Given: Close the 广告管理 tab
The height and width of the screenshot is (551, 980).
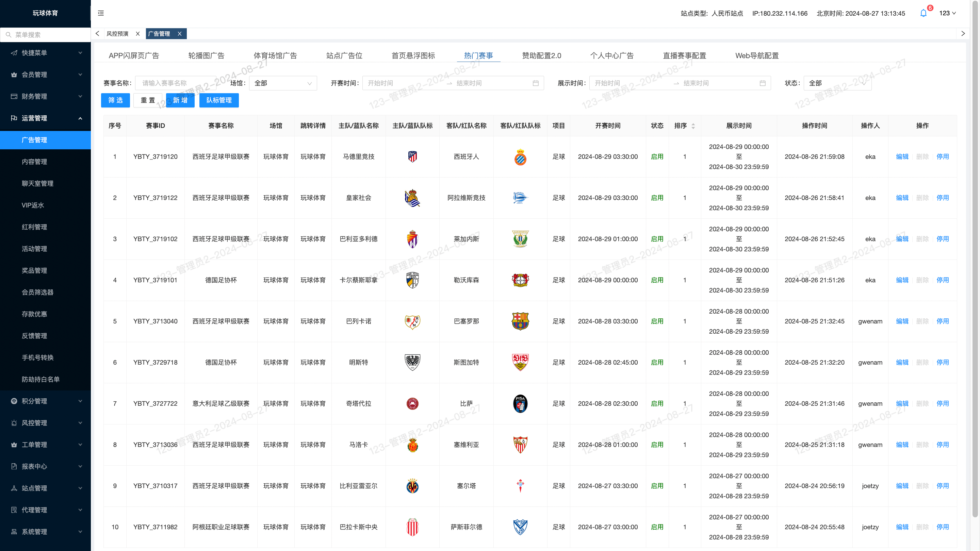Looking at the screenshot, I should [180, 34].
